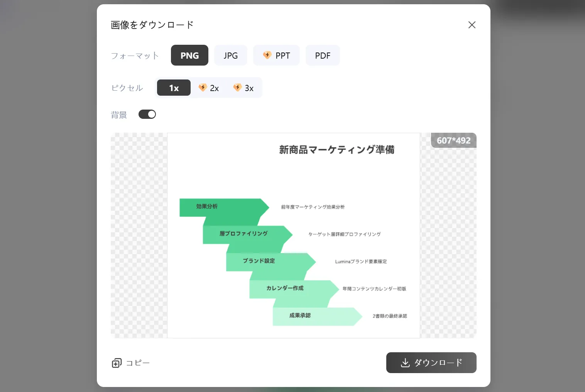Click the 607*492 dimension badge
585x392 pixels.
[x=453, y=141]
